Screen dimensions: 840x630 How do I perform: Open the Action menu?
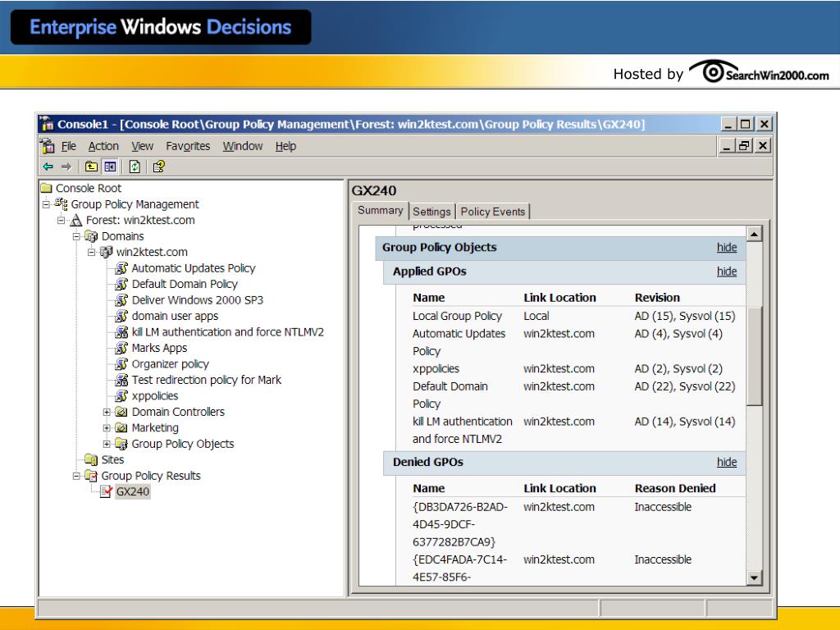[103, 146]
